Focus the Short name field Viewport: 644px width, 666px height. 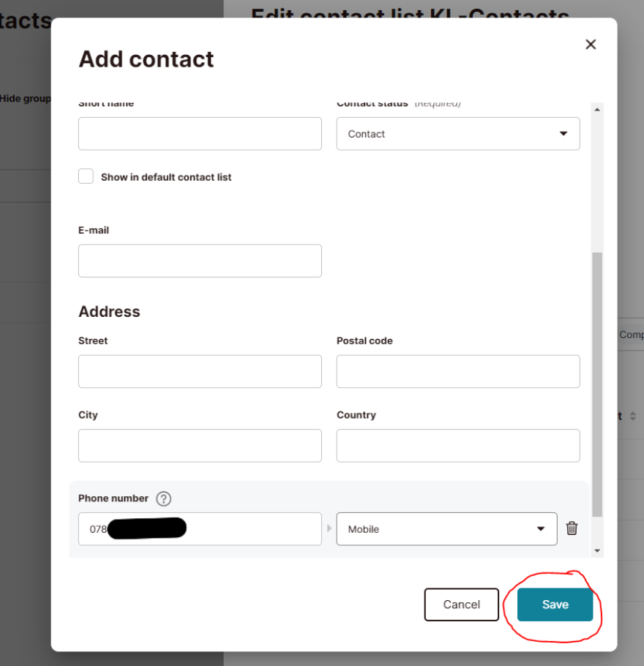point(200,134)
